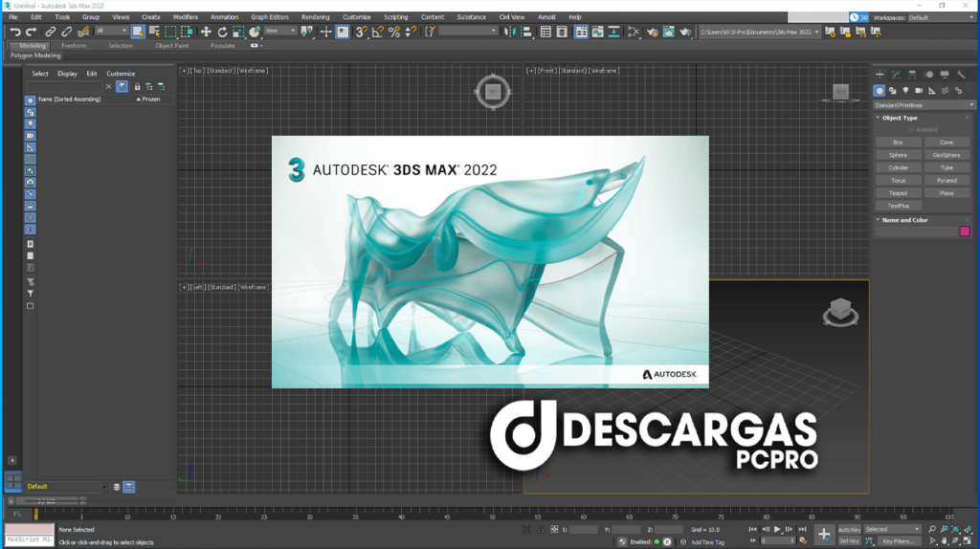Select the Lights category icon
Viewport: 980px width, 549px height.
905,91
